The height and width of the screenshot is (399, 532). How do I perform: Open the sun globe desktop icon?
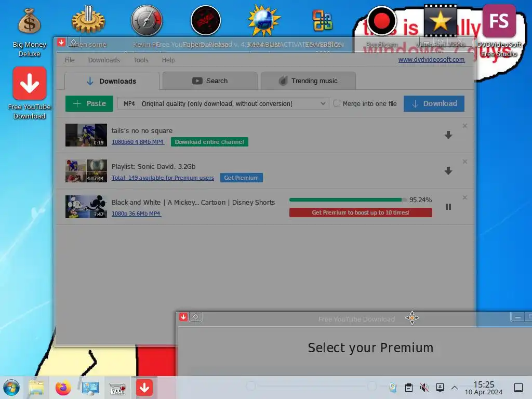point(264,20)
